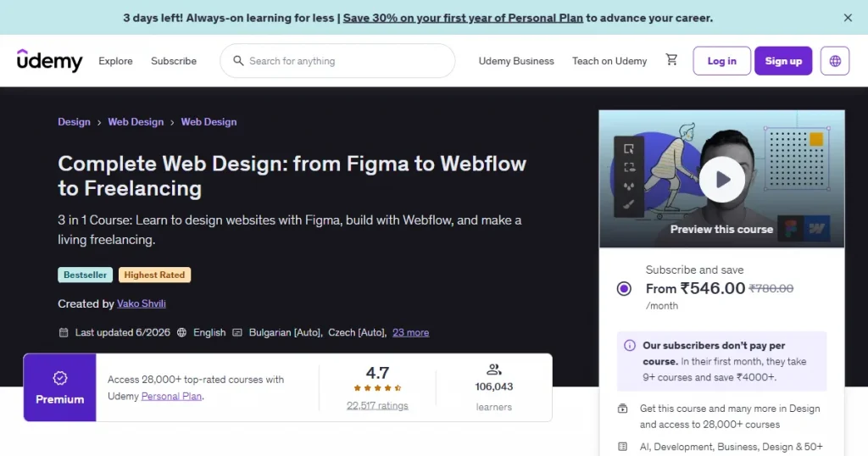The width and height of the screenshot is (868, 456).
Task: Open the language globe button
Action: click(835, 61)
